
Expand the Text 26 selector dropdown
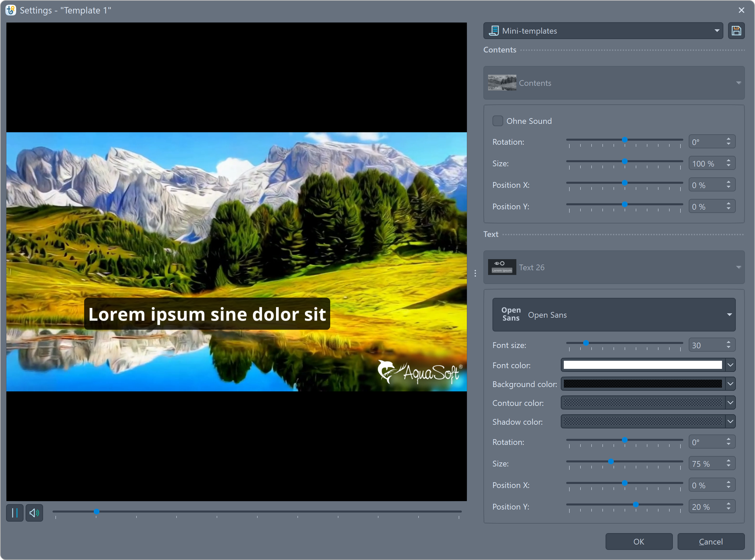click(x=739, y=267)
